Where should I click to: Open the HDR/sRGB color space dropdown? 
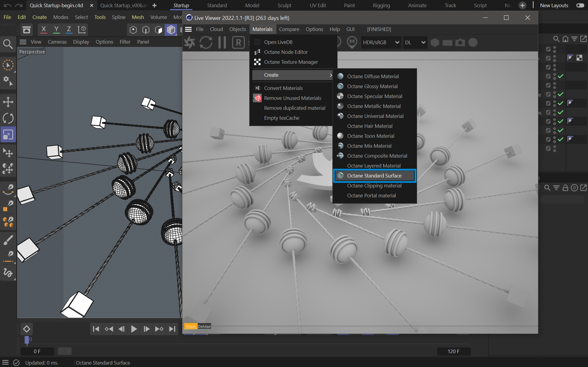point(381,42)
